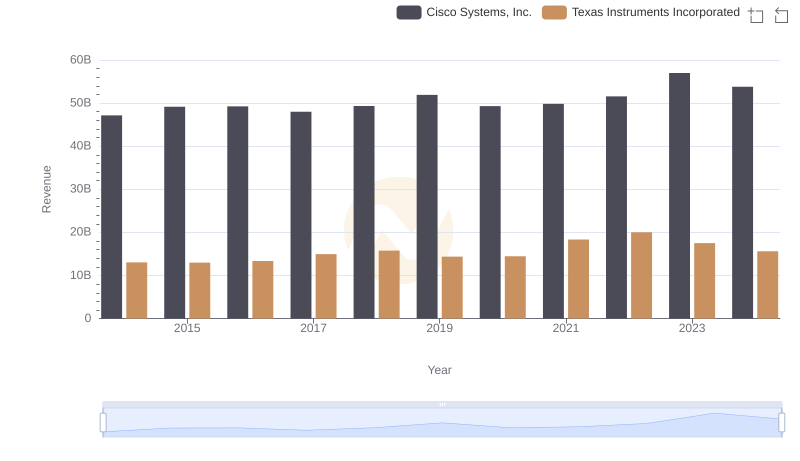The height and width of the screenshot is (461, 800).
Task: Click the 40B y-axis label
Action: tap(81, 146)
